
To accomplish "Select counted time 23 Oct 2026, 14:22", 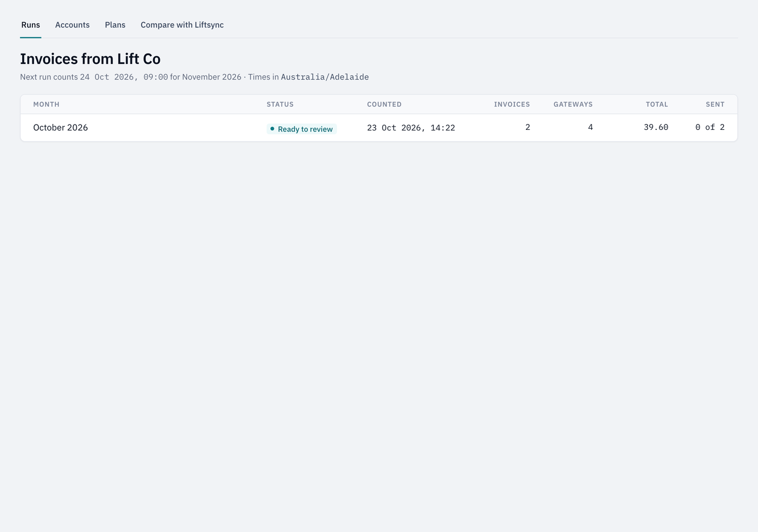I will tap(411, 128).
